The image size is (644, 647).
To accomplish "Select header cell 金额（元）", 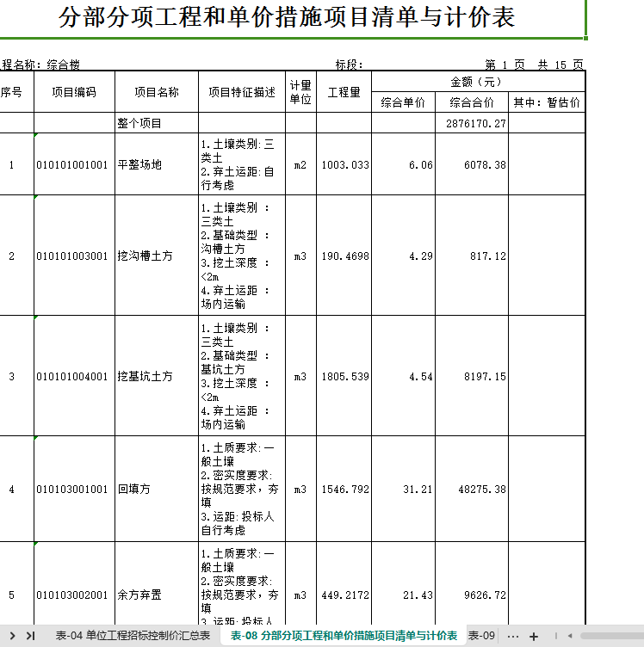I will coord(479,81).
